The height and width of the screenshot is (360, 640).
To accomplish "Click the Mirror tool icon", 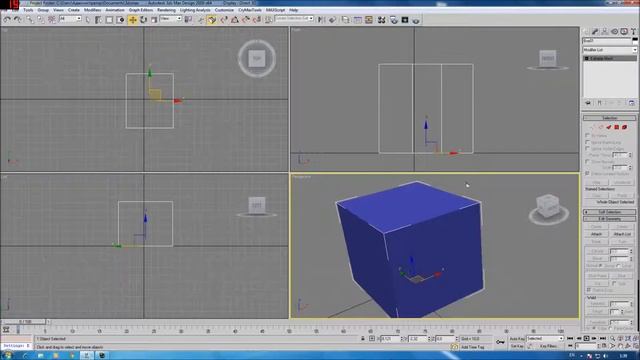I will (x=321, y=20).
